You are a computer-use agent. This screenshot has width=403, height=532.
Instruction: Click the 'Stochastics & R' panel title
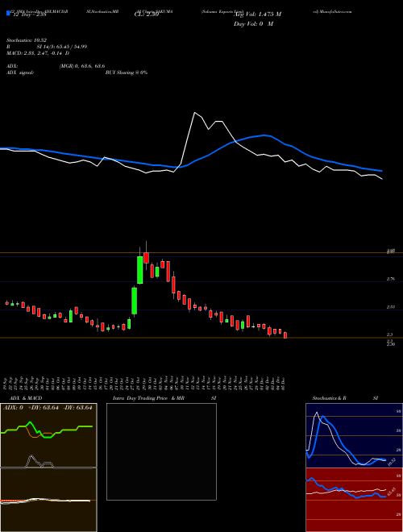330,398
